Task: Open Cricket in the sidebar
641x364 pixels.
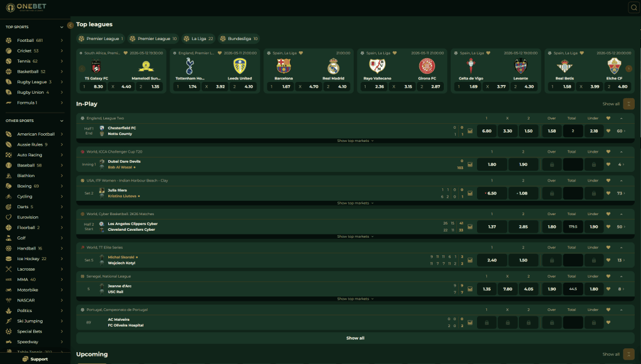Action: pos(34,51)
